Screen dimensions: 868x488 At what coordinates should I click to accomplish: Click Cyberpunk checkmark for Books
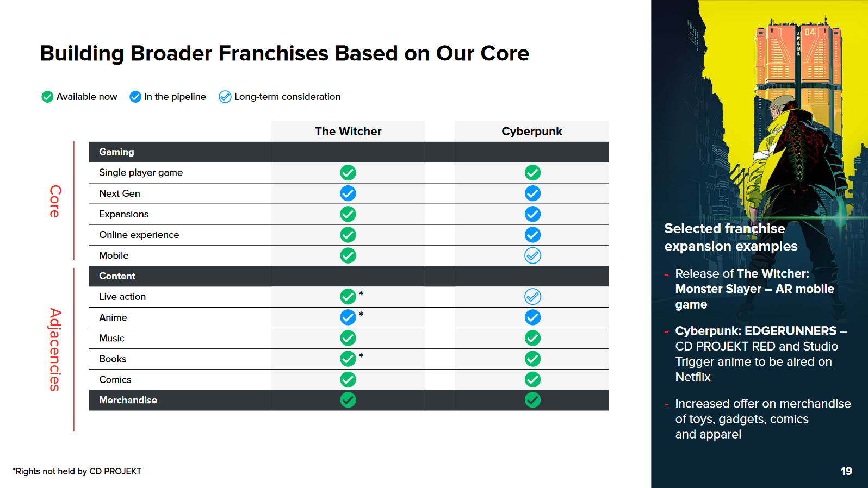[x=532, y=359]
